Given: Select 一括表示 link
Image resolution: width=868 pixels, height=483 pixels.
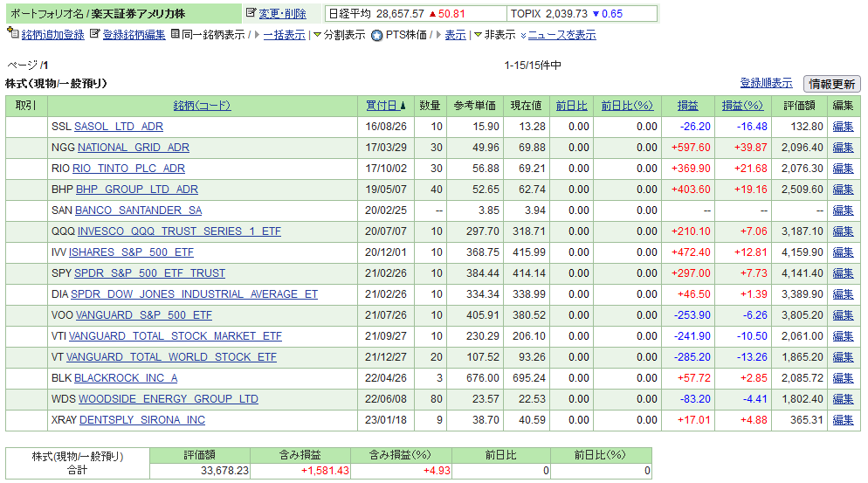Looking at the screenshot, I should pyautogui.click(x=284, y=35).
